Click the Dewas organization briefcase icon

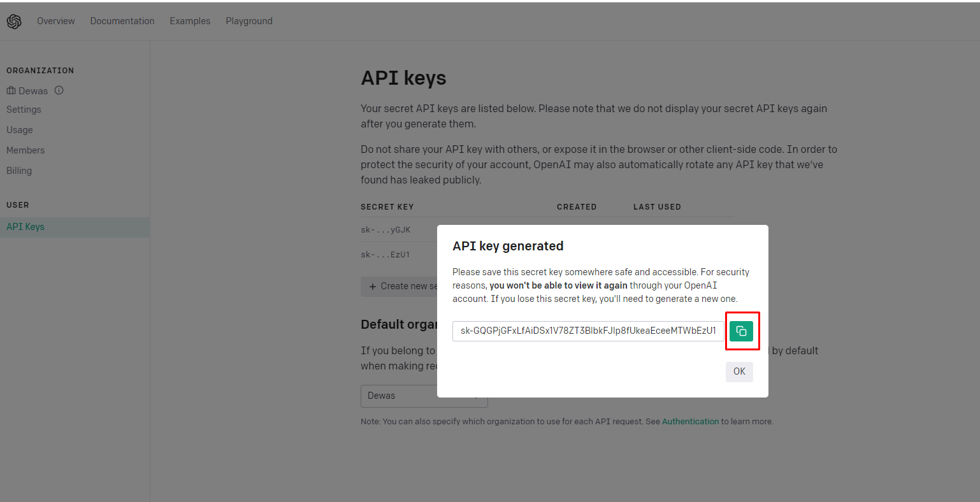[11, 90]
